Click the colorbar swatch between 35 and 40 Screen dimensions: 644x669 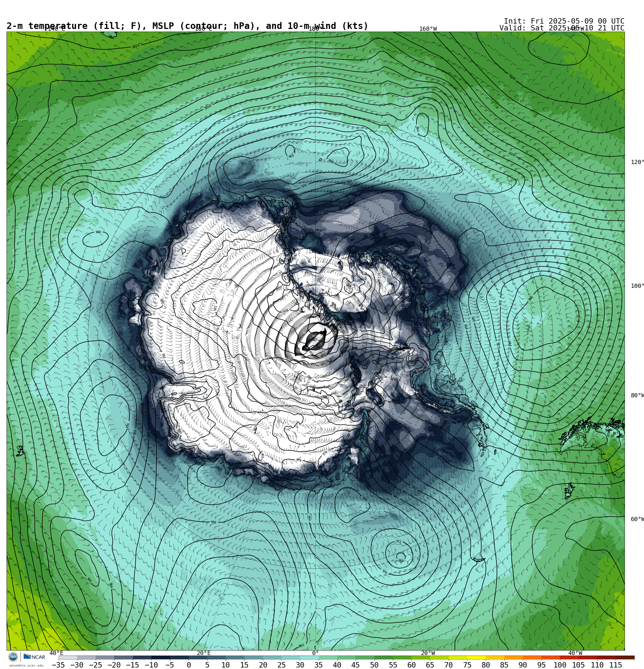tap(328, 657)
